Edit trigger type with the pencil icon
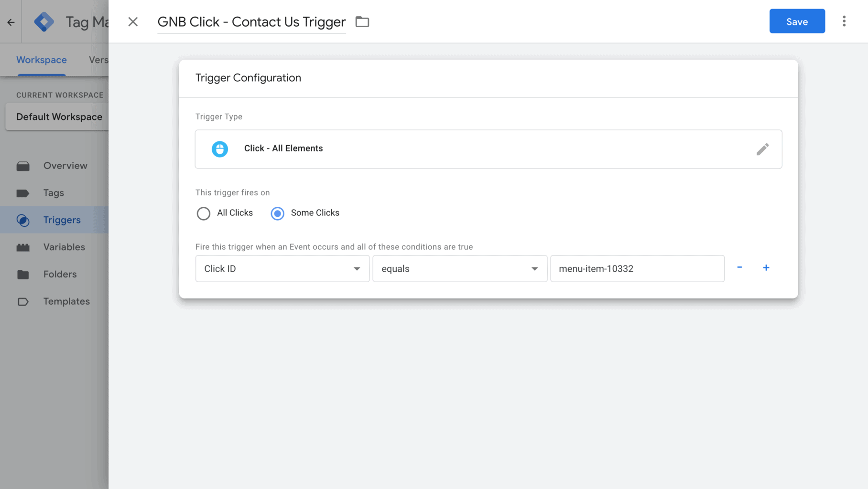 click(x=763, y=149)
